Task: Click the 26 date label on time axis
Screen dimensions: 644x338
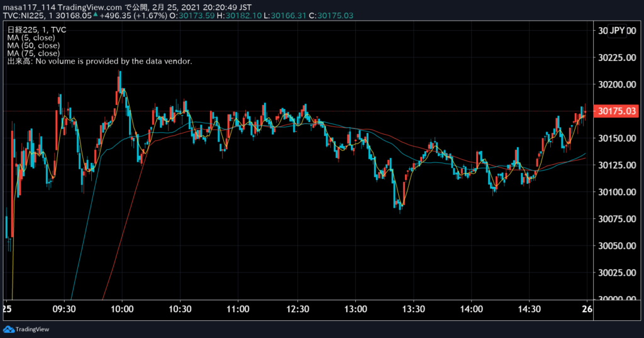Action: point(587,309)
